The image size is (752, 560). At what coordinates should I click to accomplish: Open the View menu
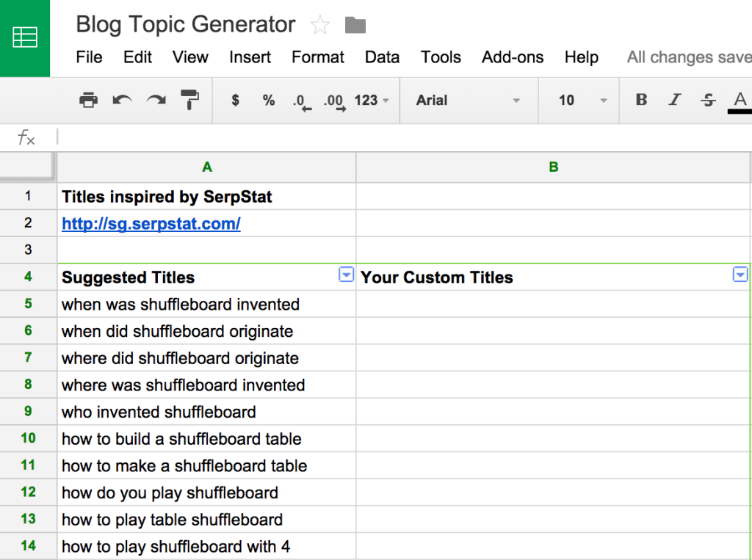click(x=190, y=57)
